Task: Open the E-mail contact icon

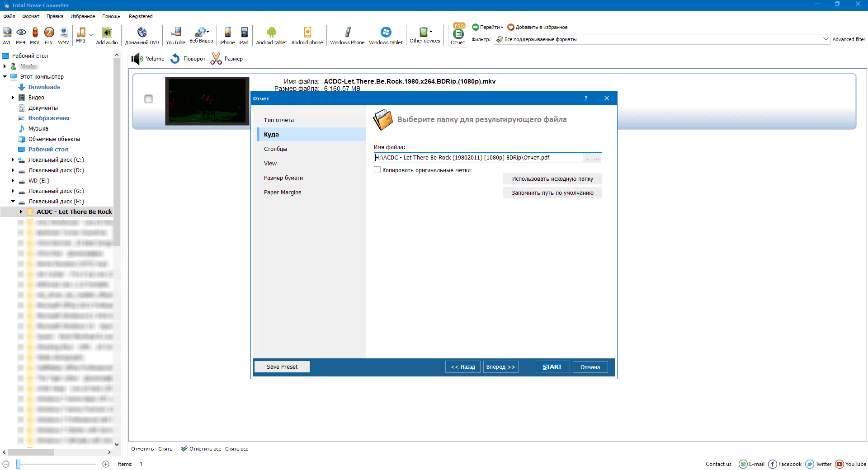Action: tap(743, 464)
